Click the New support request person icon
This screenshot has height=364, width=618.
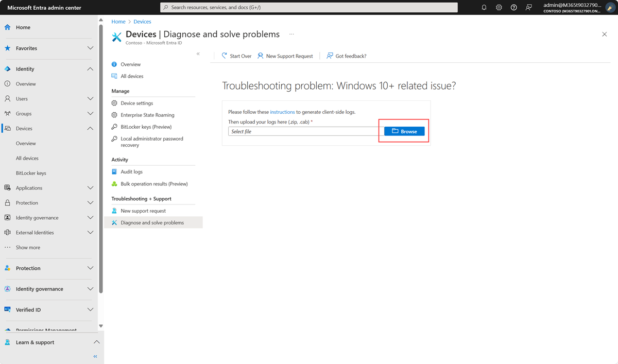[x=114, y=211]
